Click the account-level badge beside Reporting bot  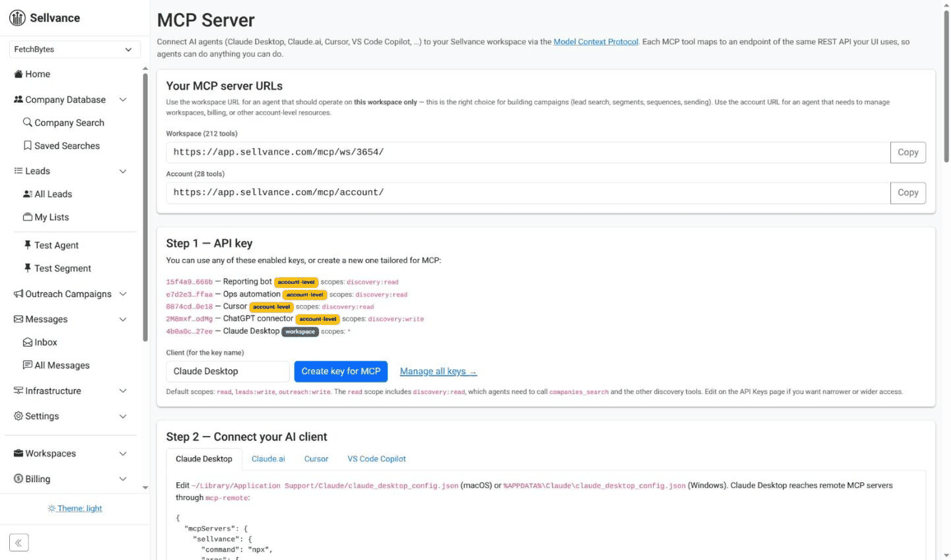296,282
